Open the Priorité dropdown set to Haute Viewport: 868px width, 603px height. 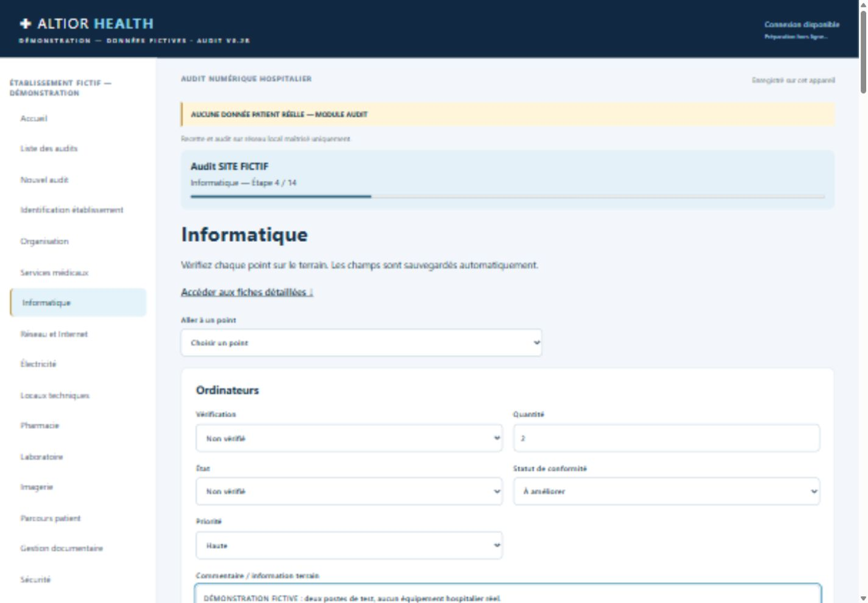[x=349, y=546]
